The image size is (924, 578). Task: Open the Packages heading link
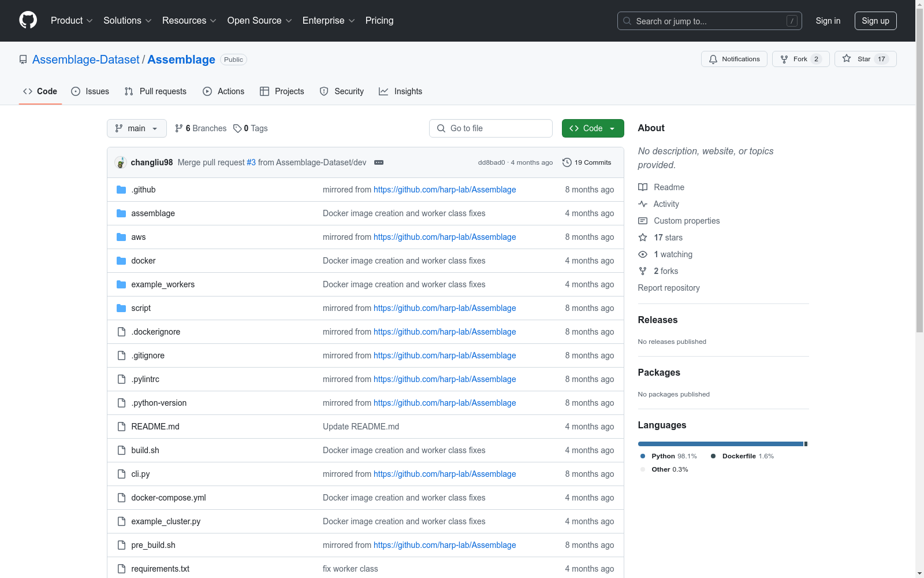click(659, 372)
